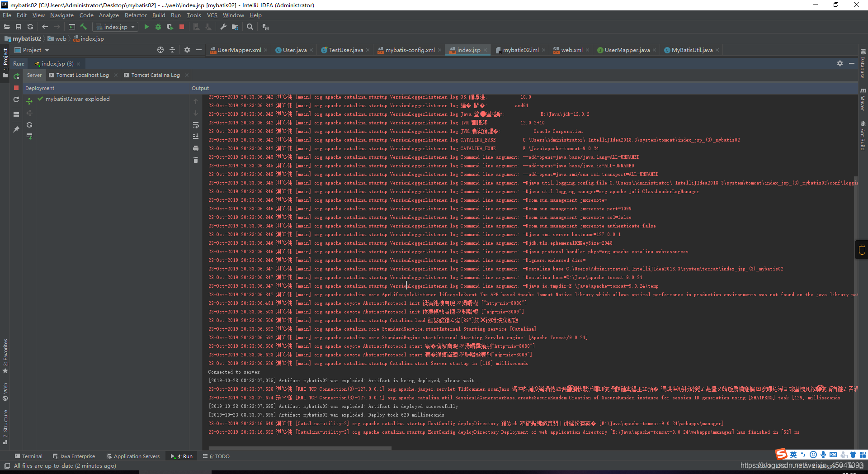Stop the server with toolbar red square

(x=182, y=27)
